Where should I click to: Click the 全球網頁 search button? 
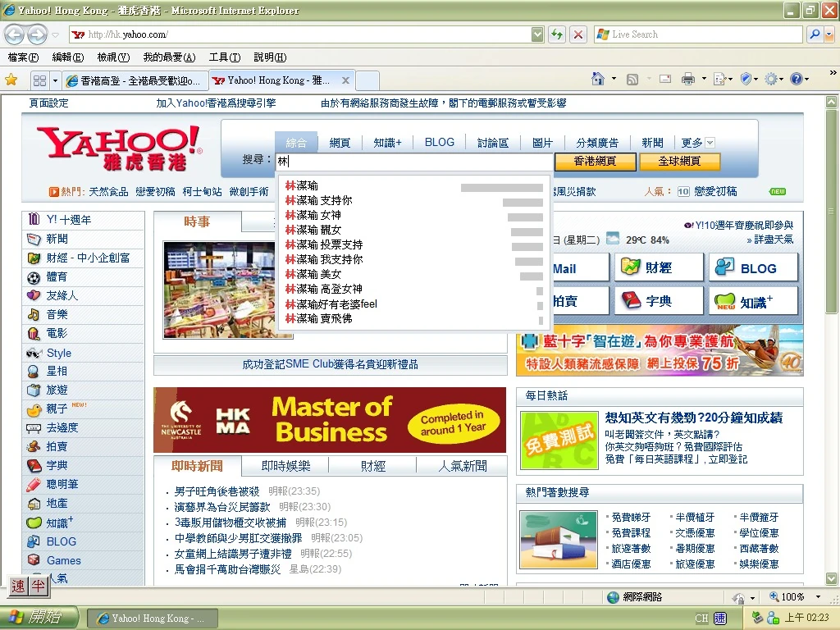pos(679,162)
